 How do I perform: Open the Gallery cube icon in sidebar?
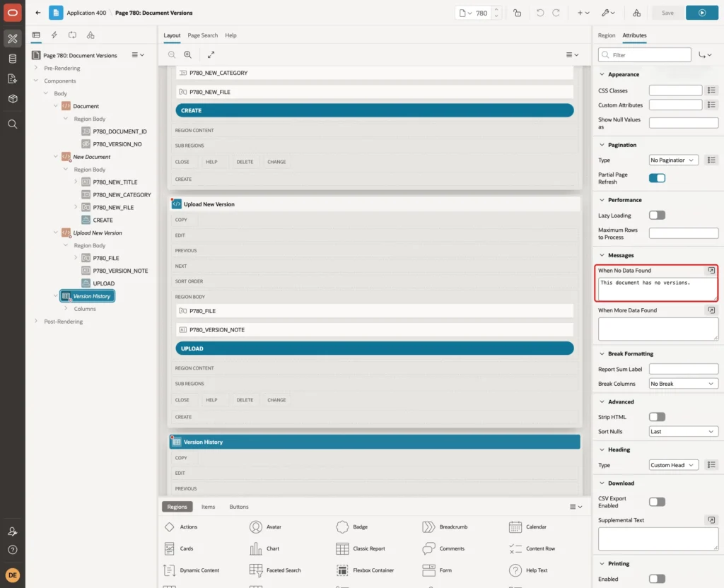(x=13, y=99)
